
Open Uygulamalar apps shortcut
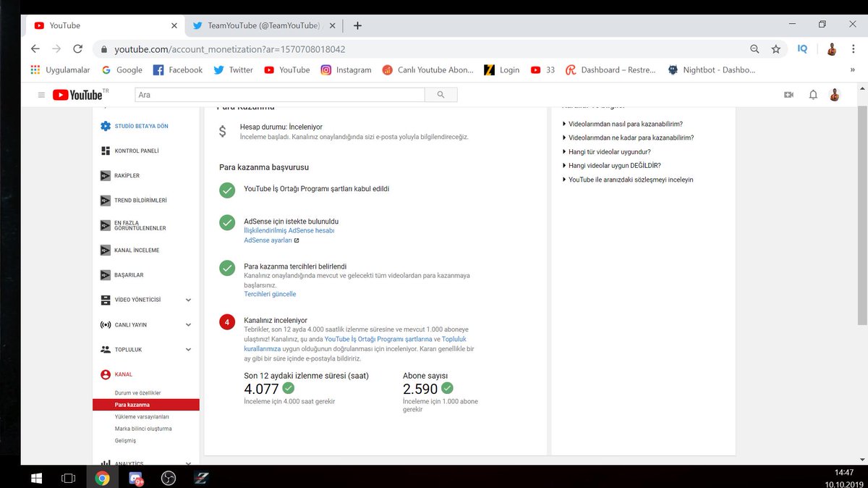coord(60,70)
